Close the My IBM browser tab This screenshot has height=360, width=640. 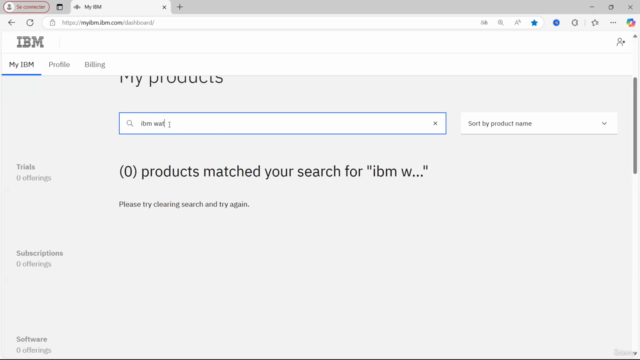[164, 7]
